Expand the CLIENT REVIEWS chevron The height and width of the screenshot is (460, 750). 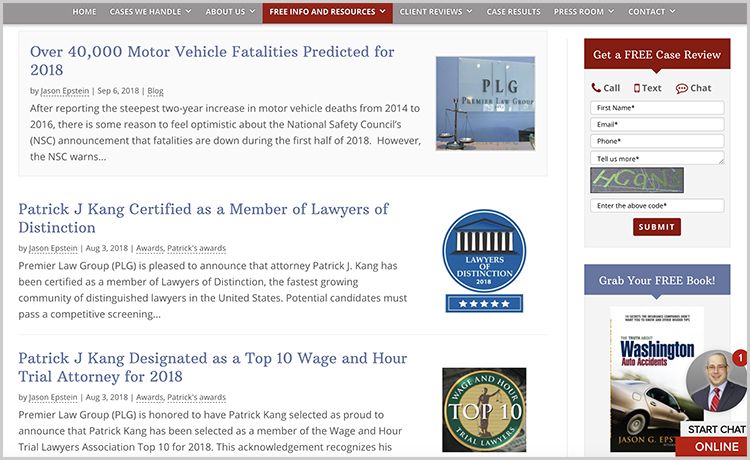469,11
